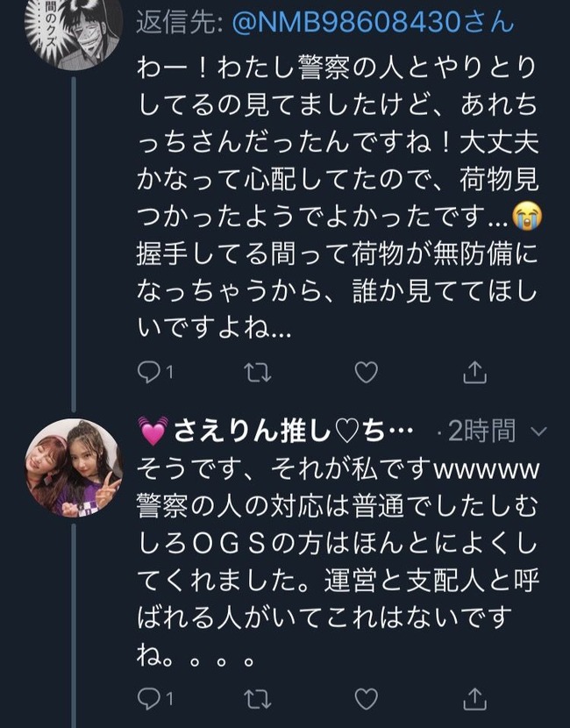
Task: Share the first tweet via share icon
Action: click(474, 373)
